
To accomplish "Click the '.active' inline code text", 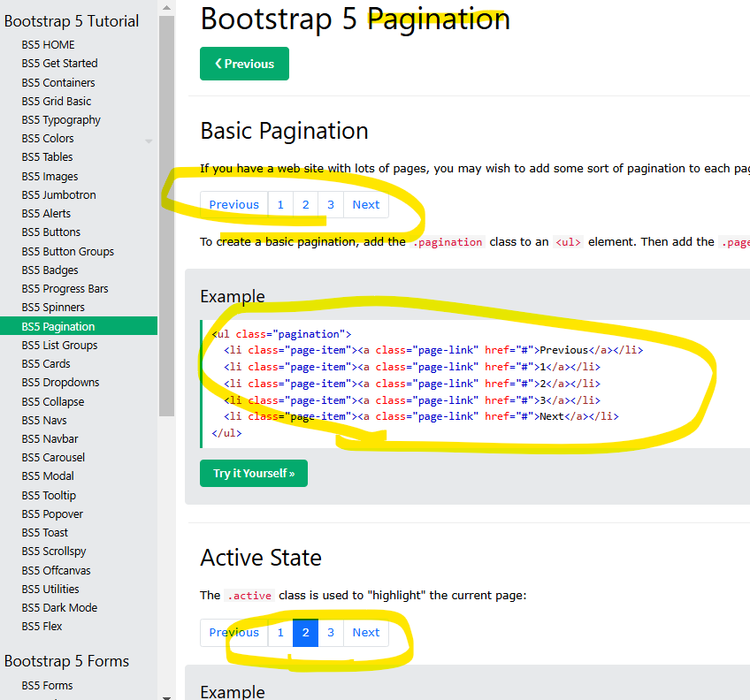I will (x=249, y=596).
